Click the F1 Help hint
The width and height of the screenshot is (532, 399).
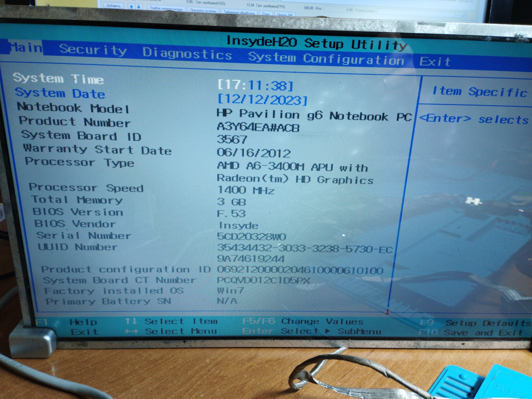(66, 322)
